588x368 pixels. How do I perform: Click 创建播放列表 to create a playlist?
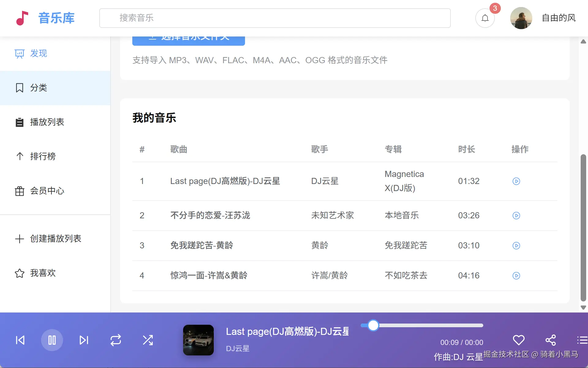click(55, 239)
